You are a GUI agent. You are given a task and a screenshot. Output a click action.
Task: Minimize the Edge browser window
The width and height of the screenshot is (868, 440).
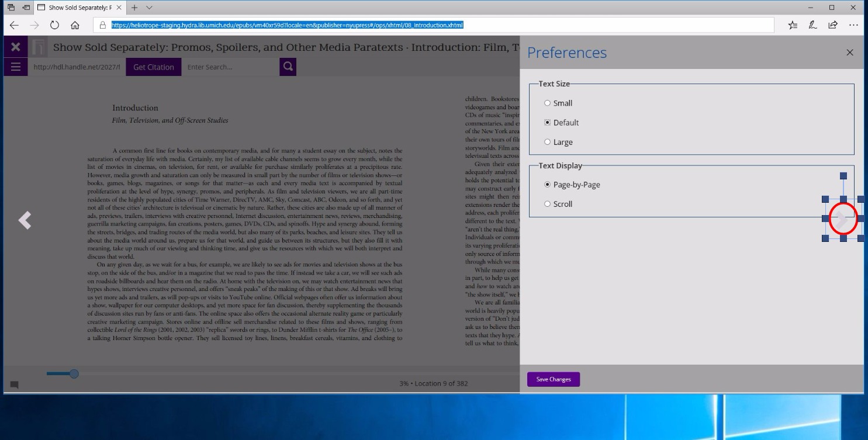[x=810, y=8]
